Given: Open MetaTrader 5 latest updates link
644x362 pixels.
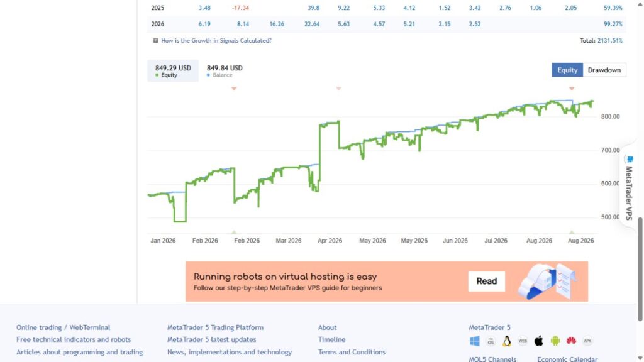Looking at the screenshot, I should (211, 339).
